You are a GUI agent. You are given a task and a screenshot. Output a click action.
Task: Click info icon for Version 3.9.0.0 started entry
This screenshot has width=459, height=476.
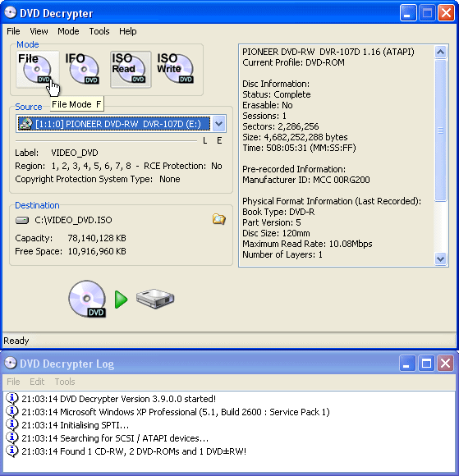tap(12, 398)
